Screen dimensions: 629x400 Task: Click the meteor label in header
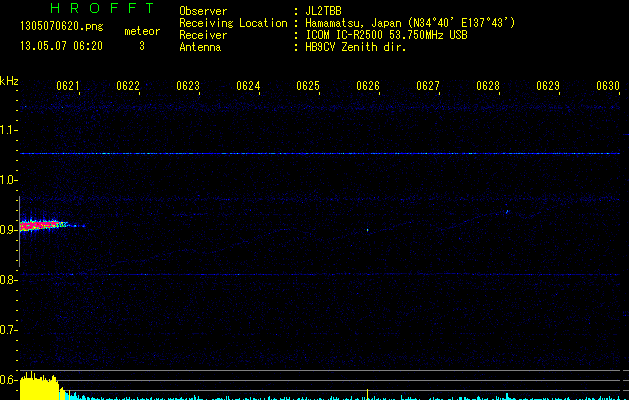coord(141,31)
